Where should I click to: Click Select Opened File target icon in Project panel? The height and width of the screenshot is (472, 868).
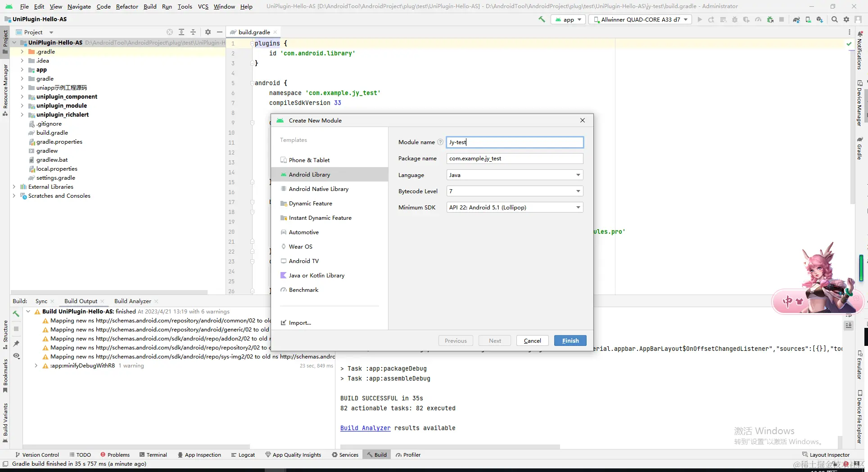(170, 32)
